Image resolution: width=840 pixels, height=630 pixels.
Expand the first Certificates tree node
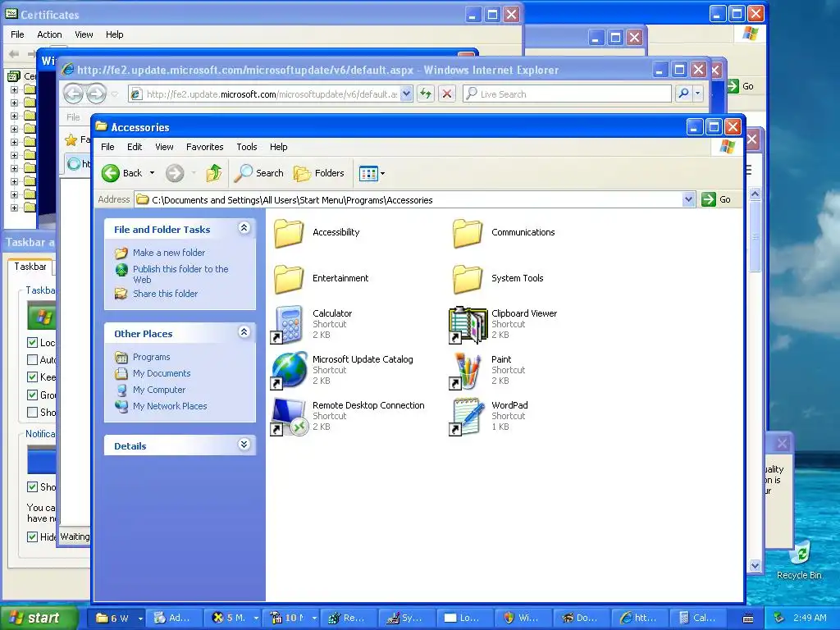click(x=15, y=89)
